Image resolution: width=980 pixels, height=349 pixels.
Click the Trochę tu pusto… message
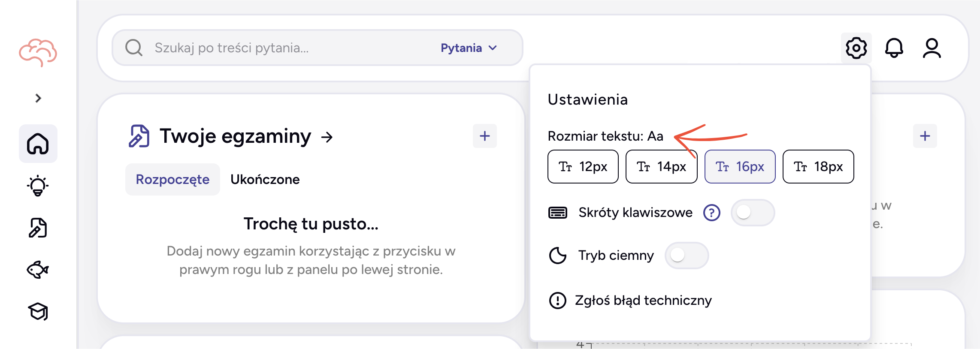coord(311,224)
